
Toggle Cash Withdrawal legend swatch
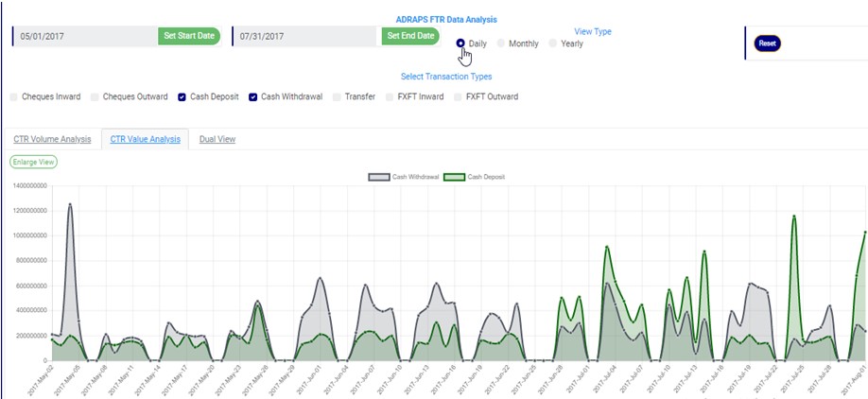[377, 177]
